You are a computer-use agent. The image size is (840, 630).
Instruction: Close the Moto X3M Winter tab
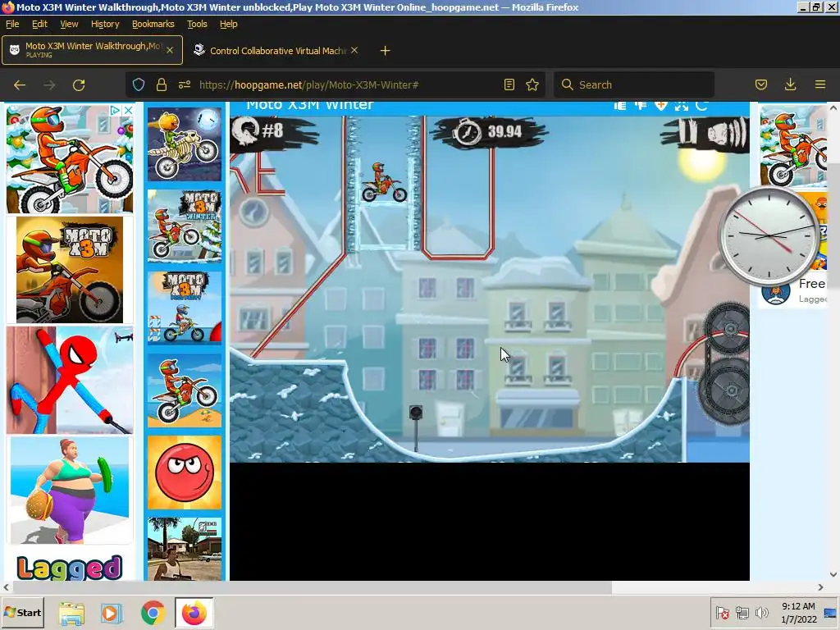click(x=169, y=50)
